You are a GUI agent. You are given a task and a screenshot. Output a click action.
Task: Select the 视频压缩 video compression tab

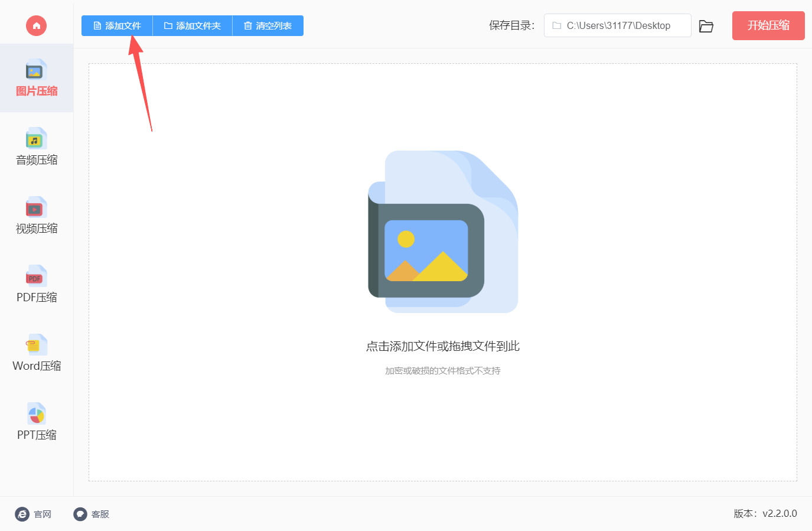[37, 216]
